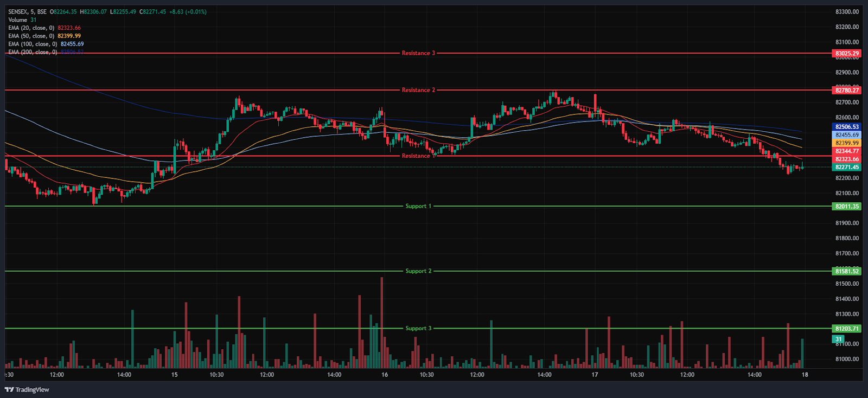Click the 82455.69 EMA 100 price tag

[846, 135]
